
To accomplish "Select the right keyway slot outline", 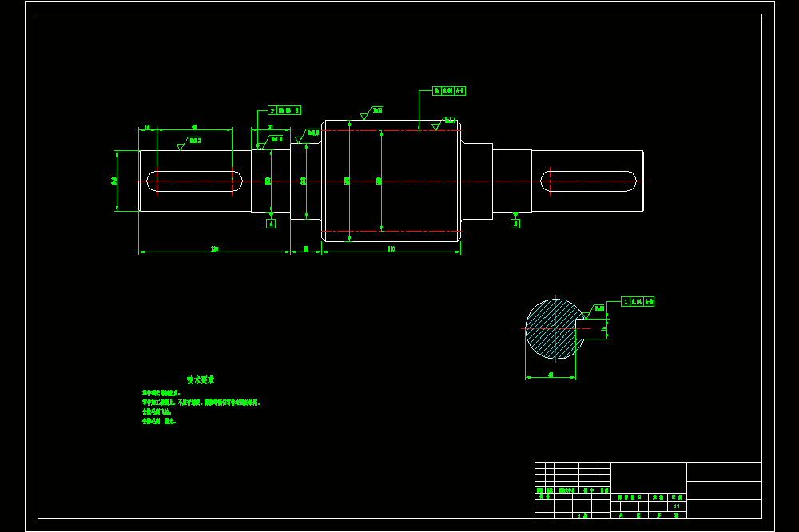I will click(588, 181).
